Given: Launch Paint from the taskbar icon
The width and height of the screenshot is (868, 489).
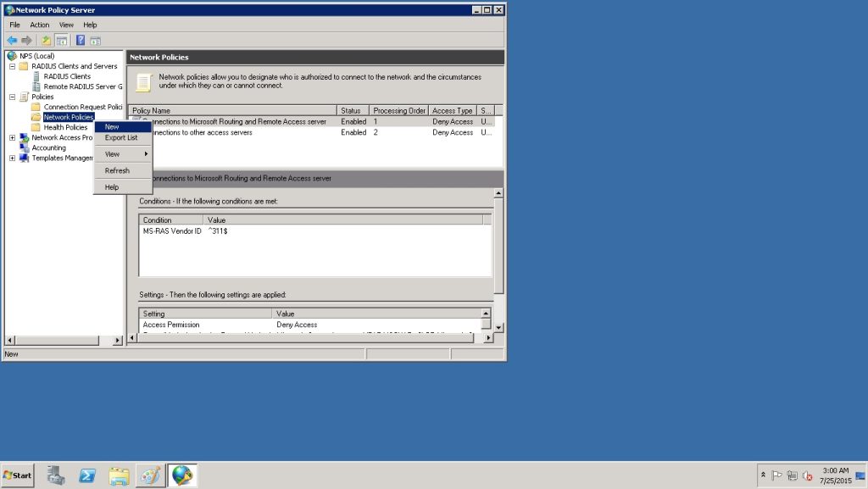Looking at the screenshot, I should coord(150,475).
